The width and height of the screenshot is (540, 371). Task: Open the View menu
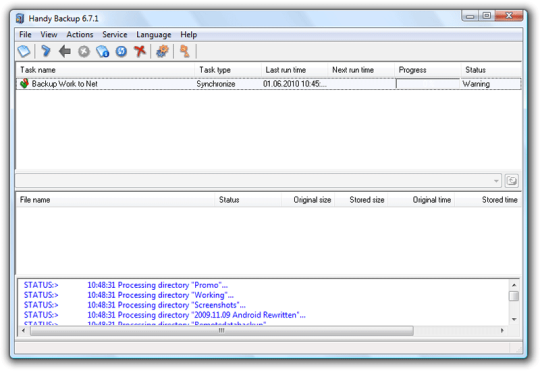click(49, 34)
